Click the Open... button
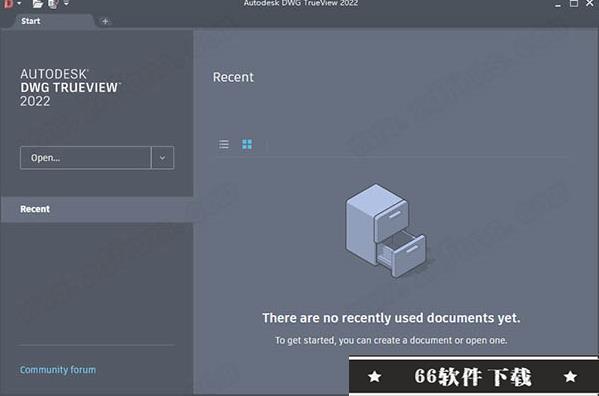Screen dimensions: 599x396 click(x=86, y=157)
